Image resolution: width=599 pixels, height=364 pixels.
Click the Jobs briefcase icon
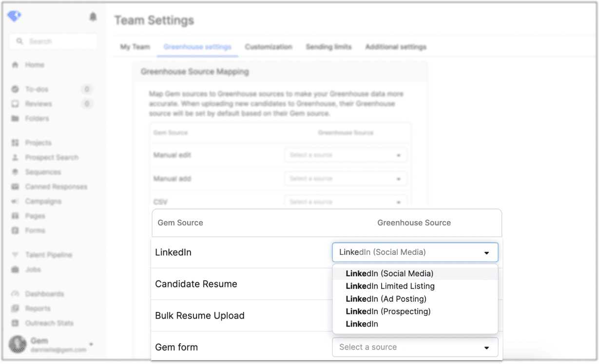pyautogui.click(x=15, y=269)
